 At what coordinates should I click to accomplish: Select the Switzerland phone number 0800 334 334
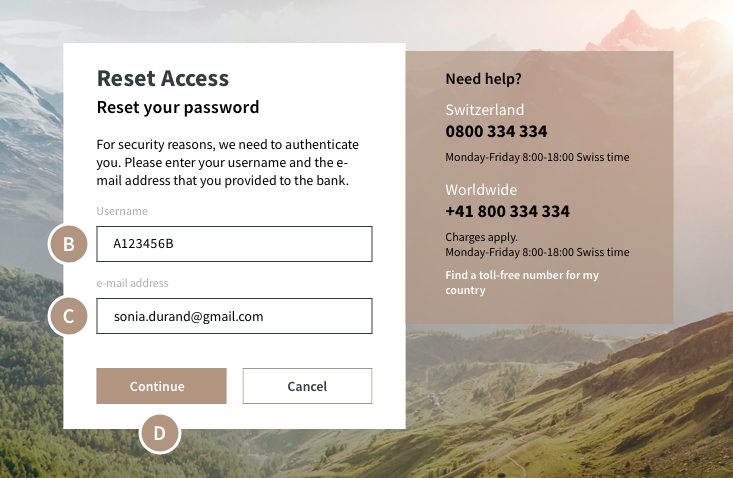pyautogui.click(x=496, y=131)
